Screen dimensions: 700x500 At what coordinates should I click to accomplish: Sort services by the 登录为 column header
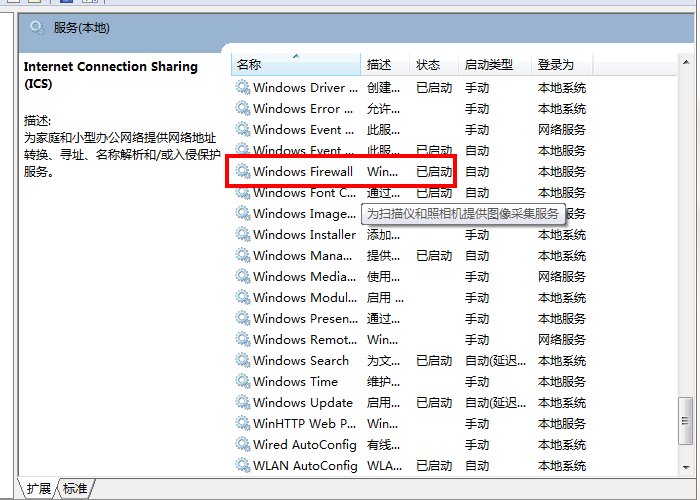pos(562,65)
